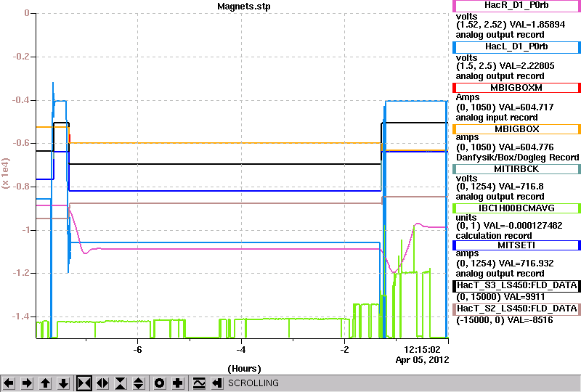Select the orange MBIGBOX curve label
This screenshot has width=581, height=392.
point(516,129)
